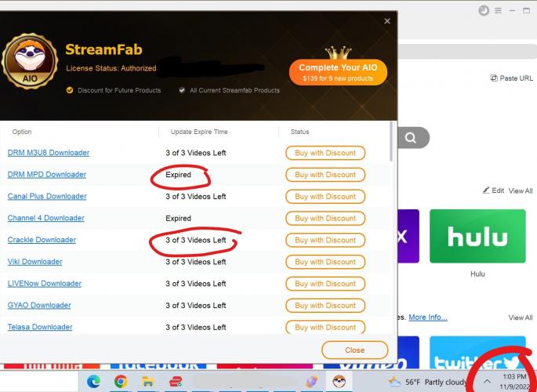Open the StreamFab hamburger menu

[x=499, y=11]
